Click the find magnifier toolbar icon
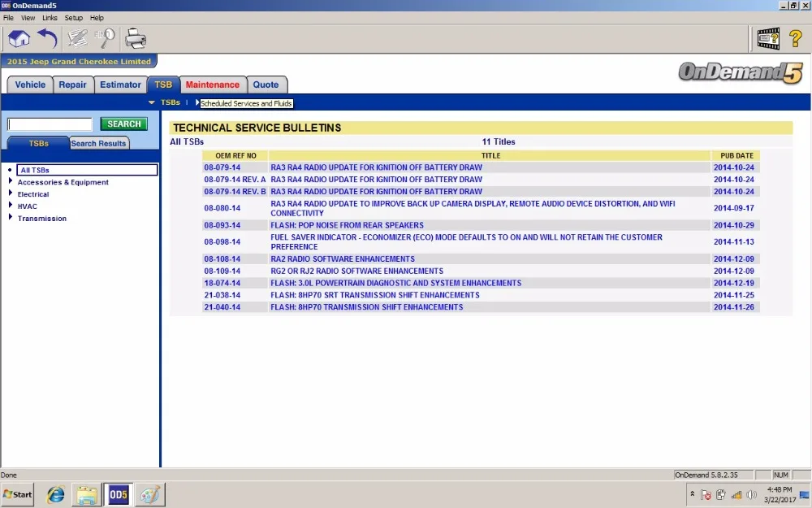The height and width of the screenshot is (508, 812). pos(105,39)
